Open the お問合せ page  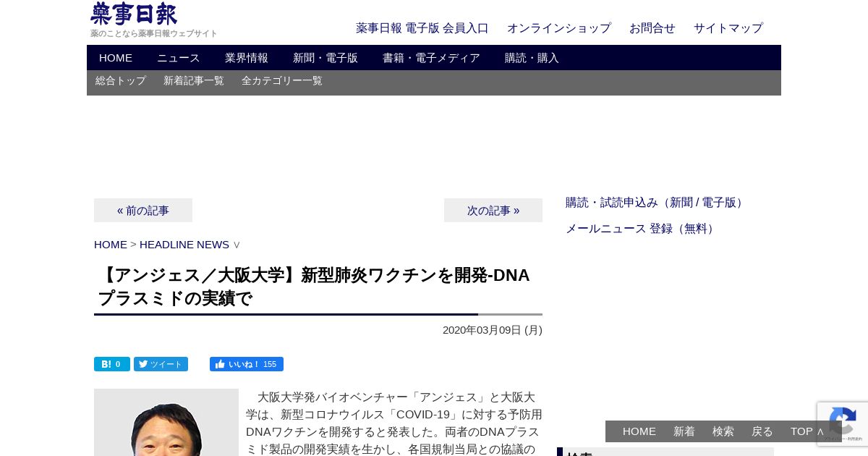click(652, 28)
